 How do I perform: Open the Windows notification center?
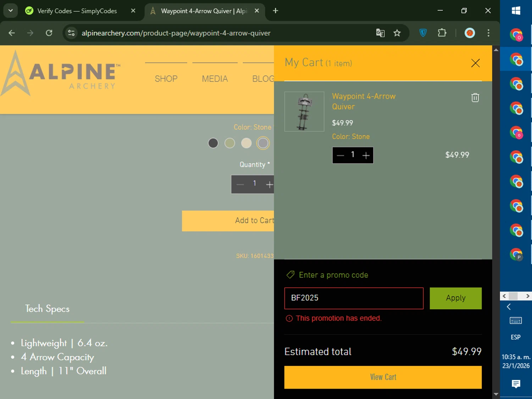point(516,384)
